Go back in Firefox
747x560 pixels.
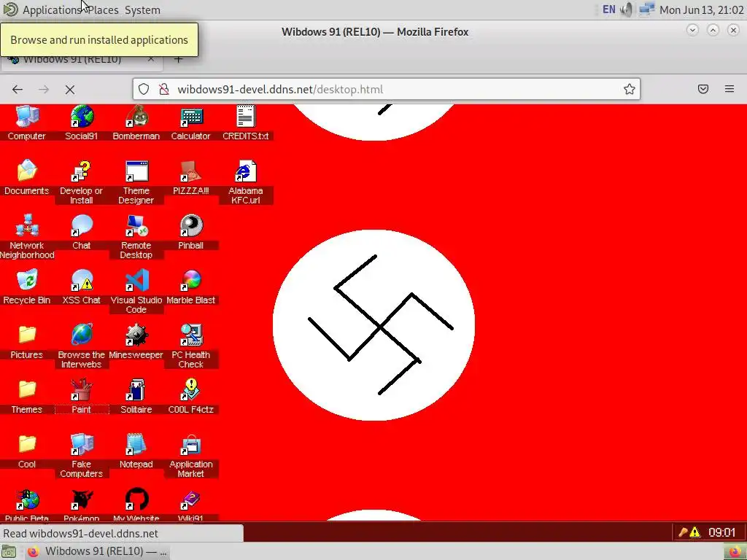[18, 90]
